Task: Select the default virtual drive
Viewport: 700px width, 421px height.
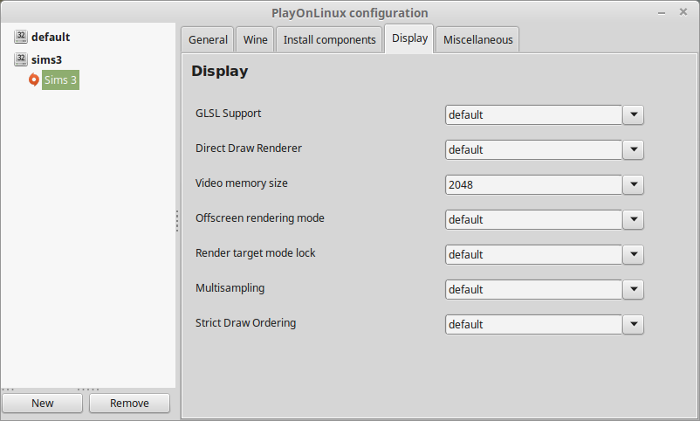Action: coord(50,37)
